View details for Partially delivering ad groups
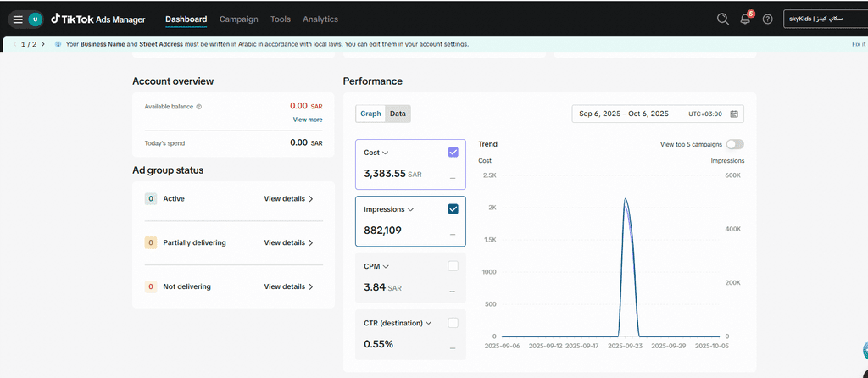This screenshot has height=378, width=868. point(288,242)
